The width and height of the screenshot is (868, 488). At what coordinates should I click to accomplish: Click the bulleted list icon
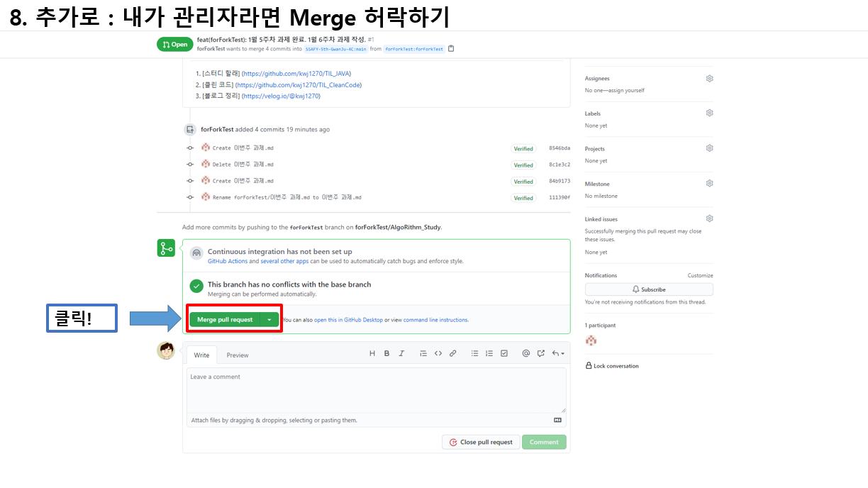coord(474,353)
